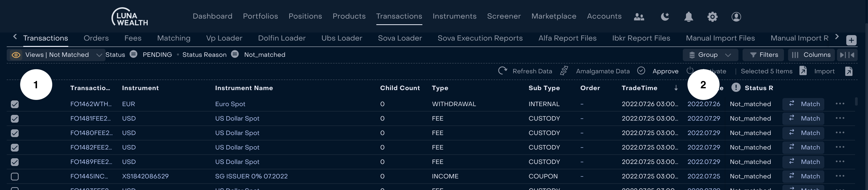This screenshot has height=190, width=868.
Task: Uncheck the FO1480FEE row checkbox
Action: pyautogui.click(x=15, y=133)
